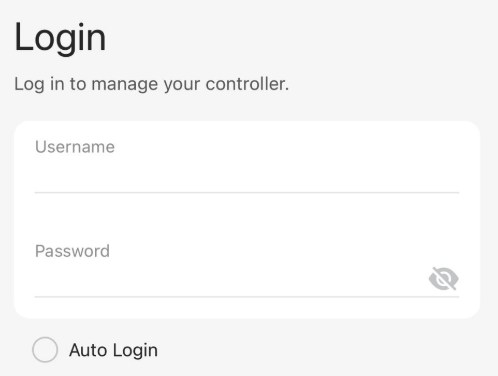The image size is (498, 376).
Task: Enable the Auto Login circle checkbox
Action: pyautogui.click(x=45, y=350)
